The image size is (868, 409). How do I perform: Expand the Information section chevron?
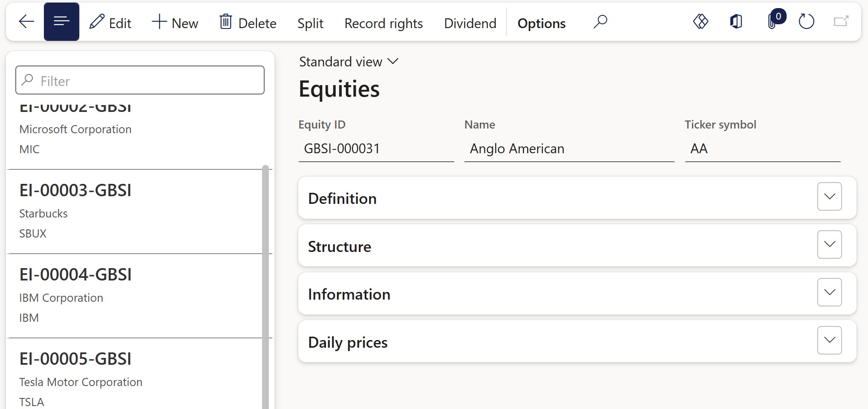tap(829, 292)
